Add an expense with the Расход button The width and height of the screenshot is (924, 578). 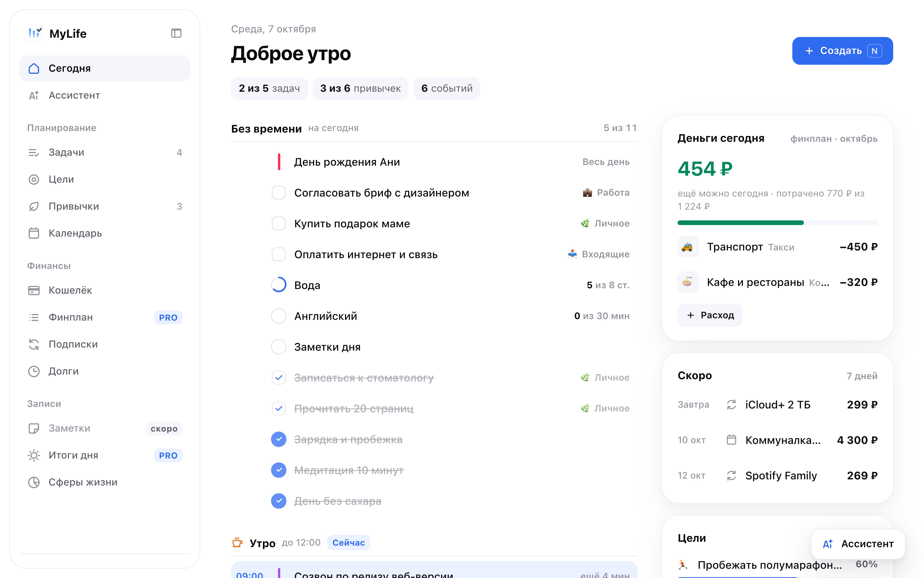click(x=709, y=315)
